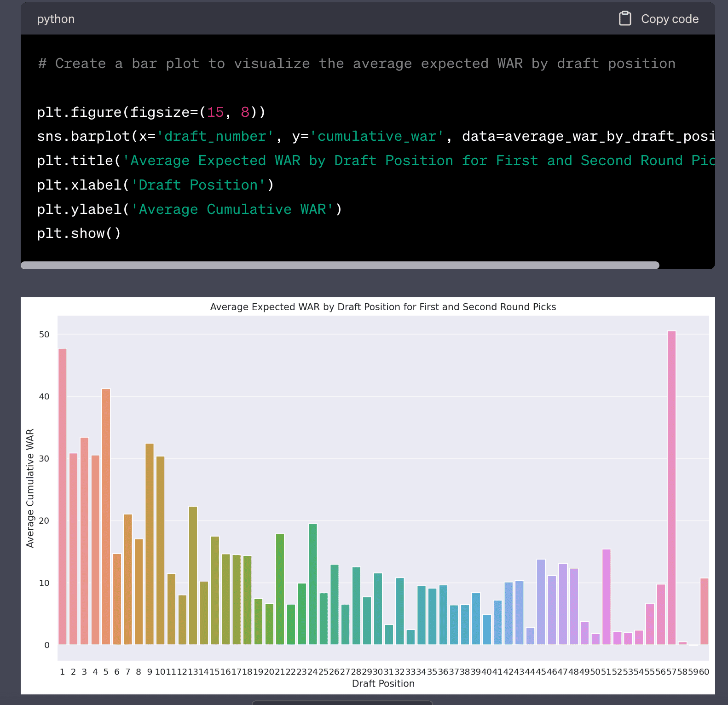Click the plt.xlabel 'Draft Position' line

[156, 185]
